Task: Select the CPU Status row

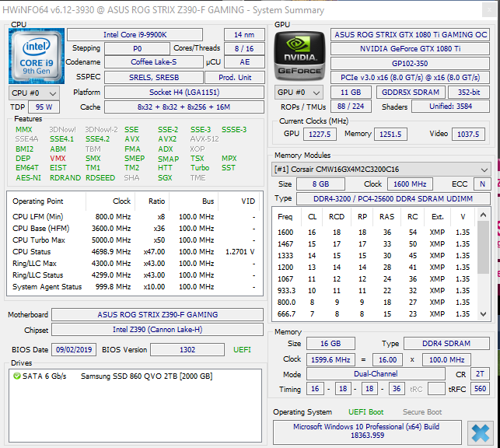Action: pyautogui.click(x=135, y=252)
